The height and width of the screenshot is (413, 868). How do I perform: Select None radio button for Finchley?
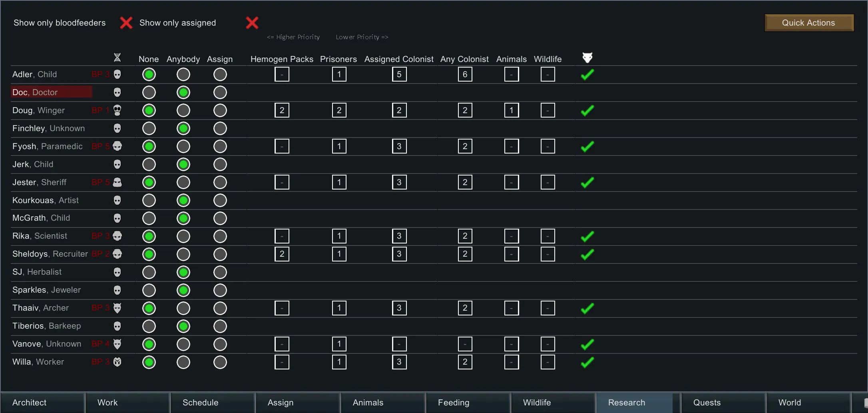tap(149, 128)
